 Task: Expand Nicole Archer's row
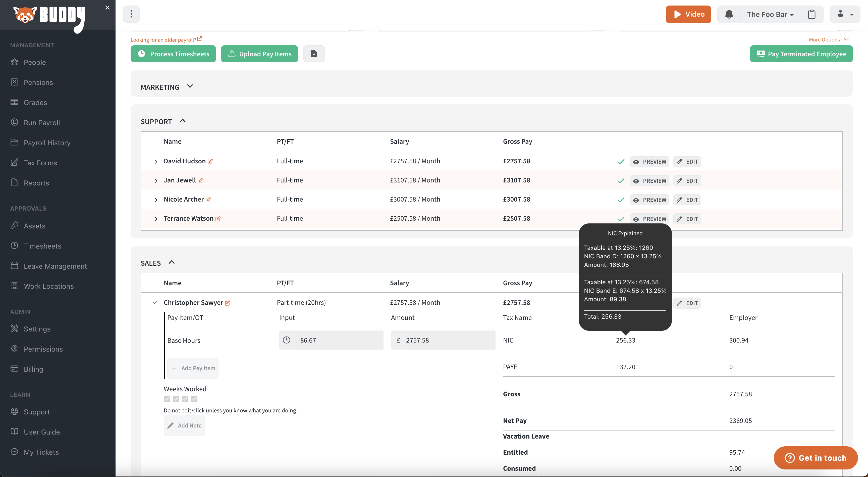coord(156,200)
